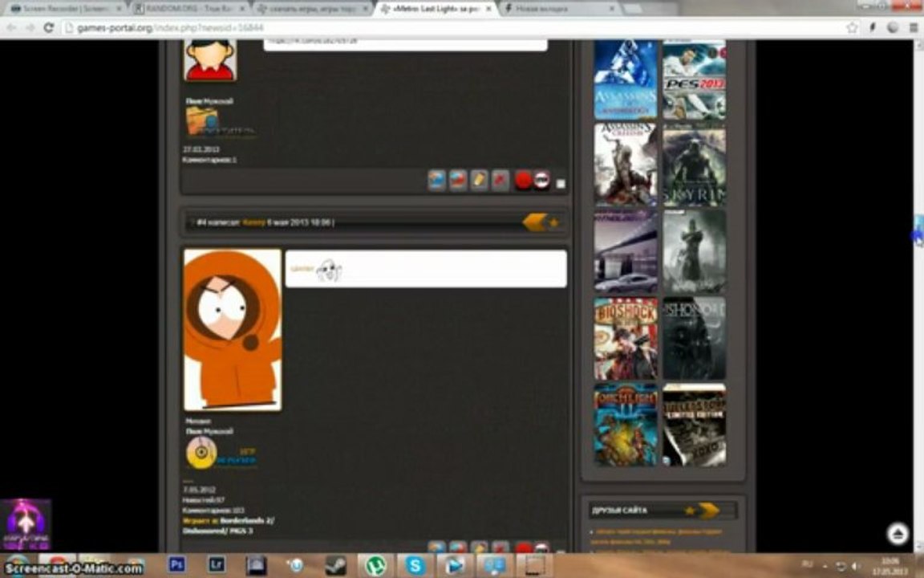The image size is (924, 578).
Task: Open a new browser tab with the new-tab button
Action: tap(632, 9)
